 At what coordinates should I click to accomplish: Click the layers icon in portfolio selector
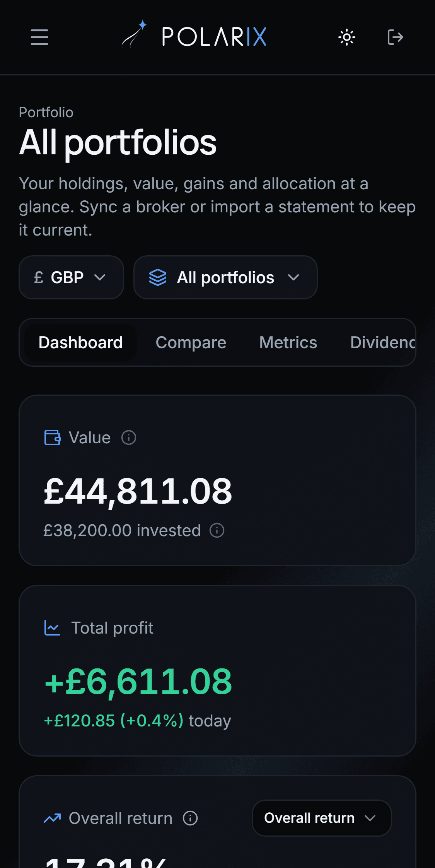pos(158,277)
